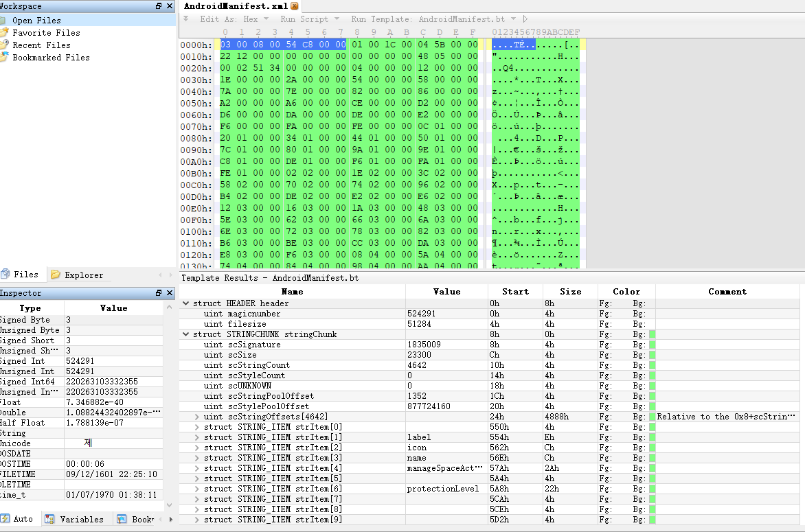The image size is (805, 532).
Task: Click the Explorer folder icon
Action: coord(56,275)
